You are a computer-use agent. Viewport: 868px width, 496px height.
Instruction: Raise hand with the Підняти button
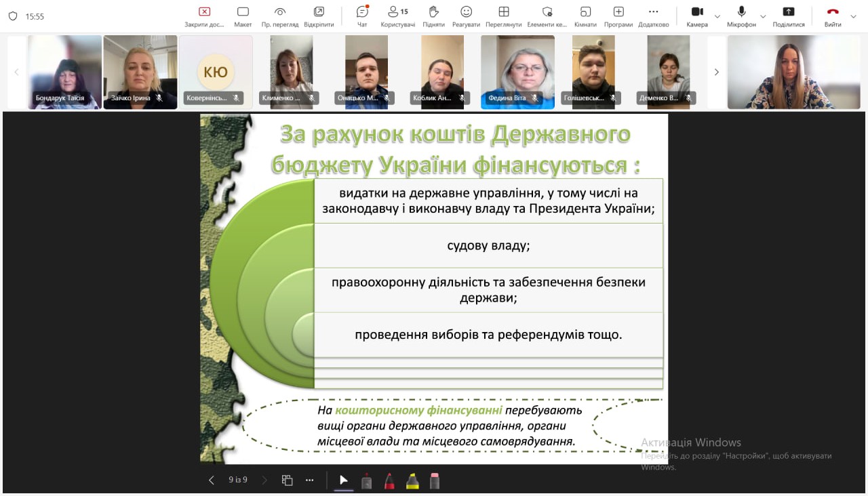point(433,16)
